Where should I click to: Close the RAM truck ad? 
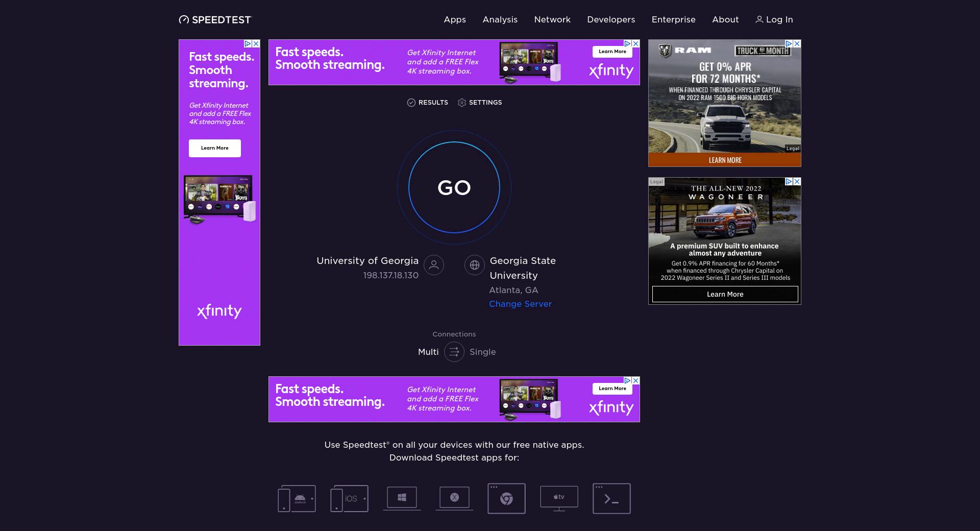click(797, 44)
